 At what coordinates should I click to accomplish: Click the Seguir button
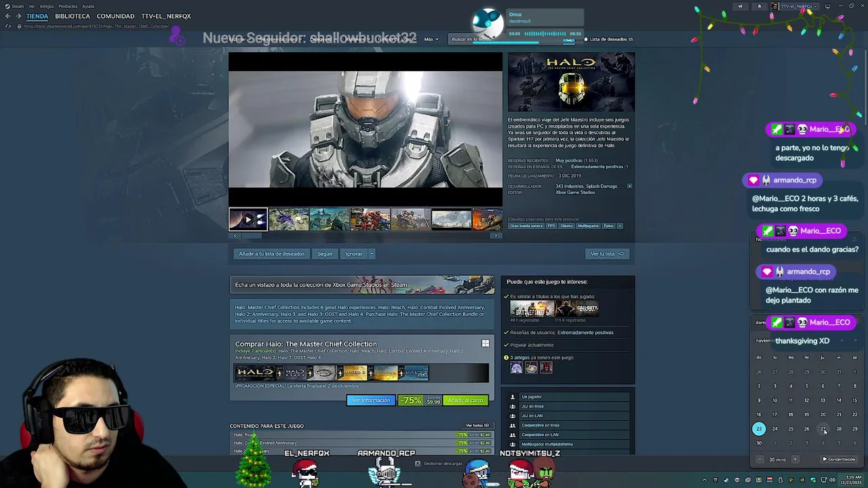coord(325,253)
